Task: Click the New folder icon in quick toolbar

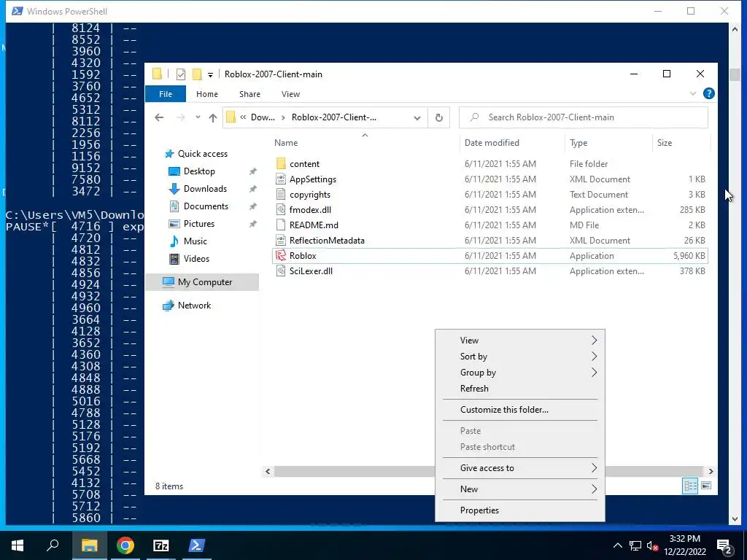Action: click(x=197, y=74)
